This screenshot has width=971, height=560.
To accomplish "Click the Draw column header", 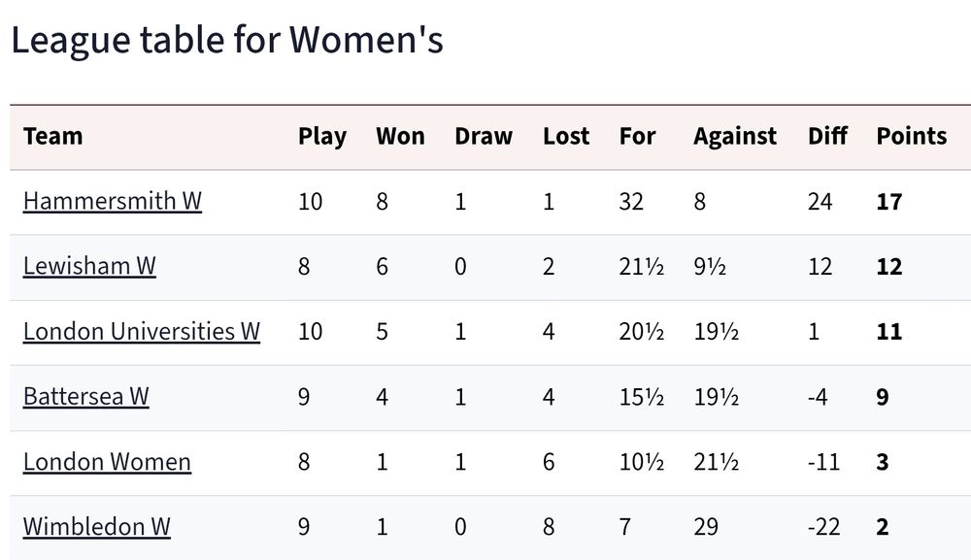I will point(484,136).
